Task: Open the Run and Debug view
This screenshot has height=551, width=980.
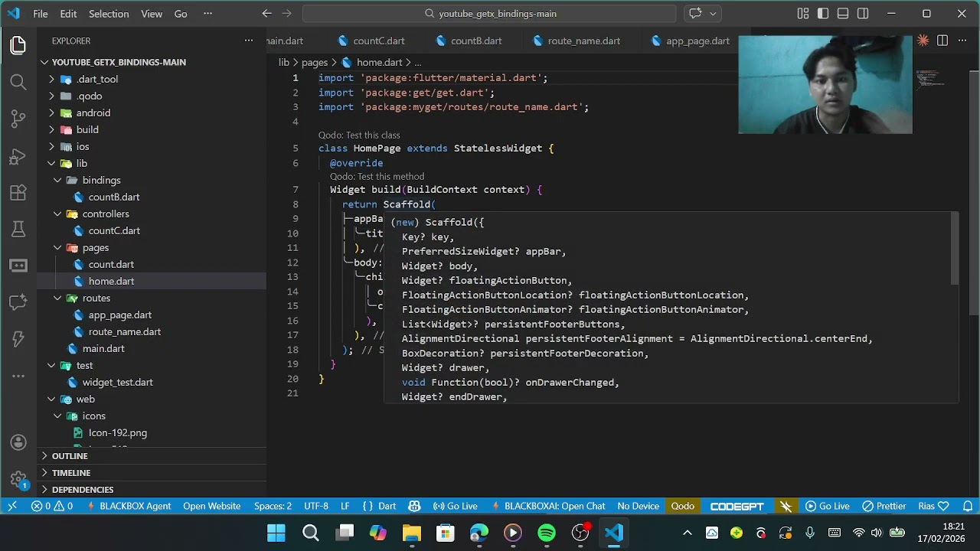Action: pyautogui.click(x=18, y=156)
